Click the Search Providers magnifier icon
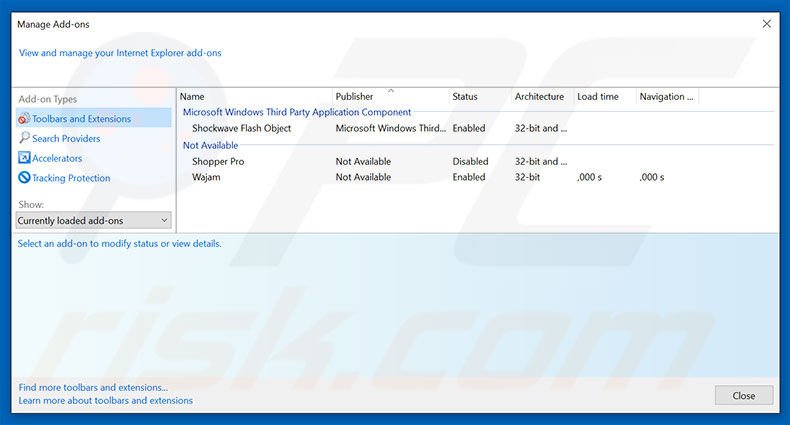 (x=24, y=139)
